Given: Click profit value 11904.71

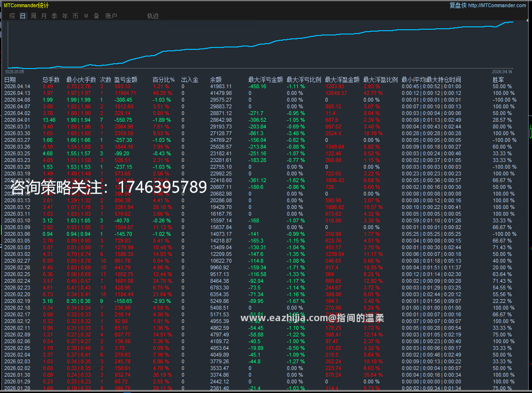Looking at the screenshot, I should 125,93.
